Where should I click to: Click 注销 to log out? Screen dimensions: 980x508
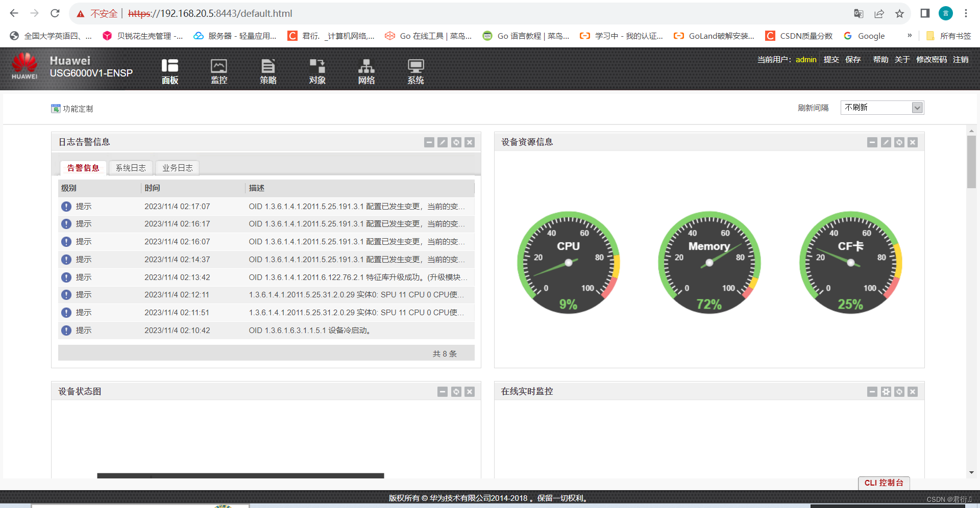[x=961, y=60]
